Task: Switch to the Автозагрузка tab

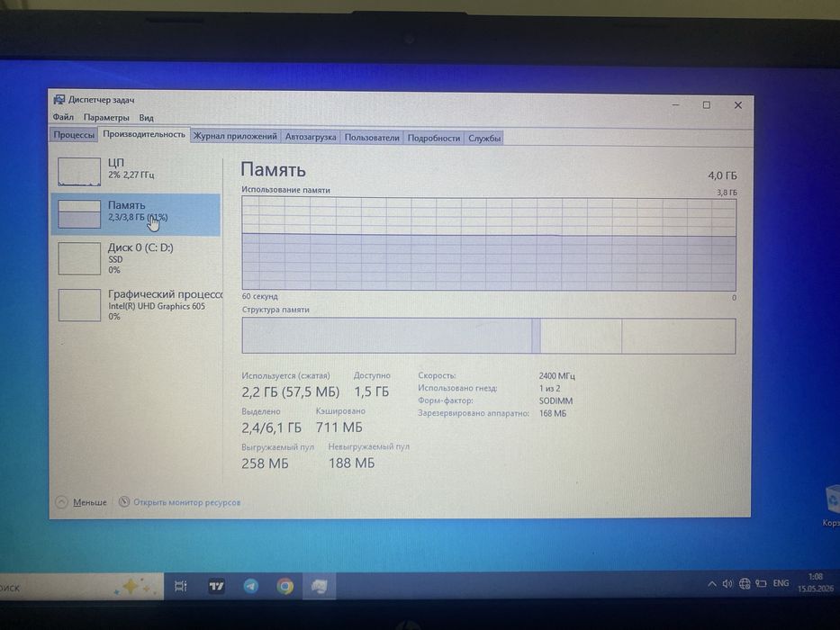Action: point(311,137)
